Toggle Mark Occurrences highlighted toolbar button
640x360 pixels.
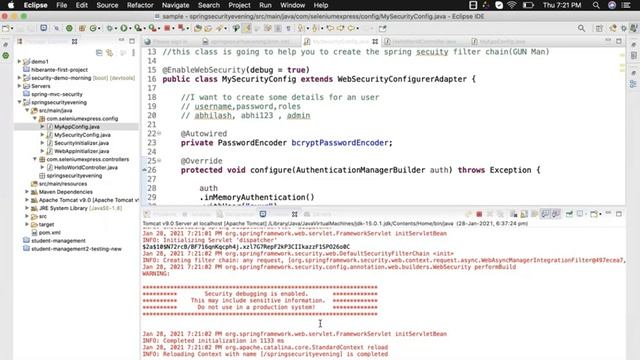[247, 29]
